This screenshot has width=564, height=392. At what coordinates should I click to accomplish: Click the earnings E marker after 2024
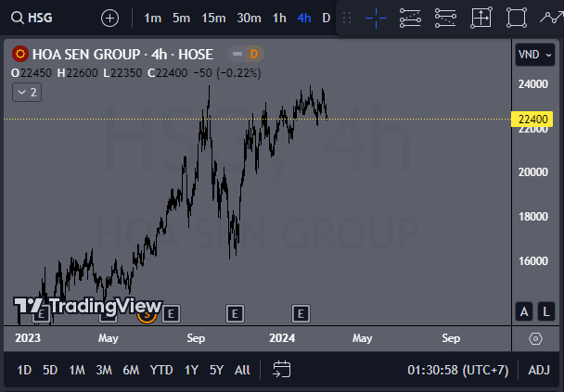(301, 313)
